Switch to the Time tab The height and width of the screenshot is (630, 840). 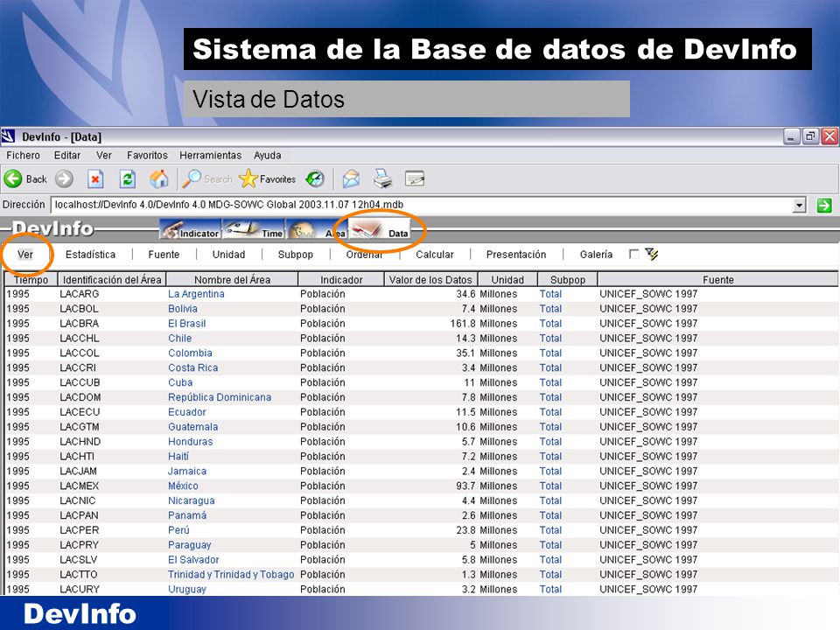click(254, 229)
